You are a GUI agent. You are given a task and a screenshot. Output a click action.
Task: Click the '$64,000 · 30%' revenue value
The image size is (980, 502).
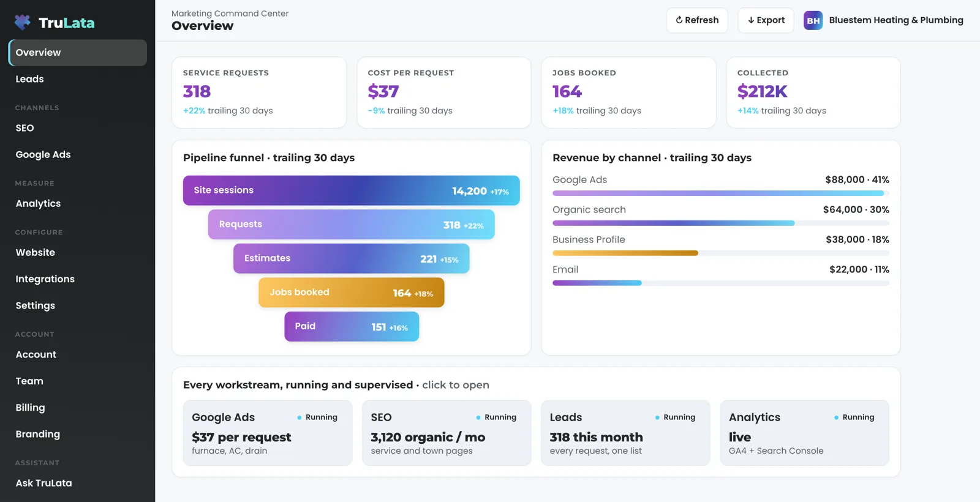click(856, 209)
